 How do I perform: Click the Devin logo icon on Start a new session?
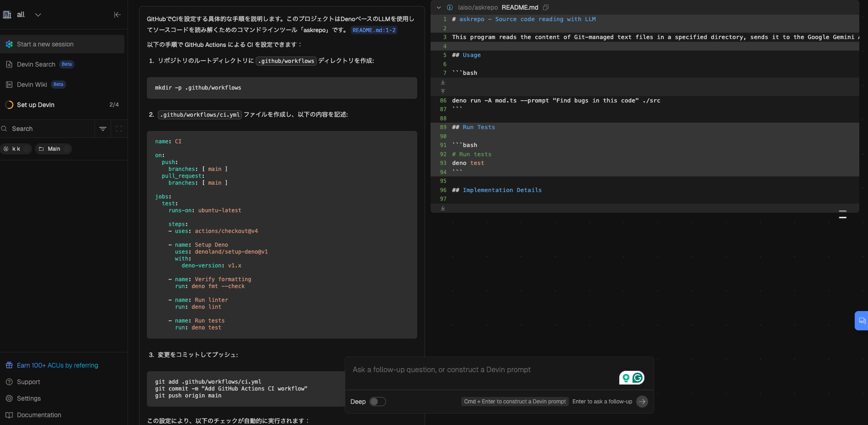click(x=9, y=44)
